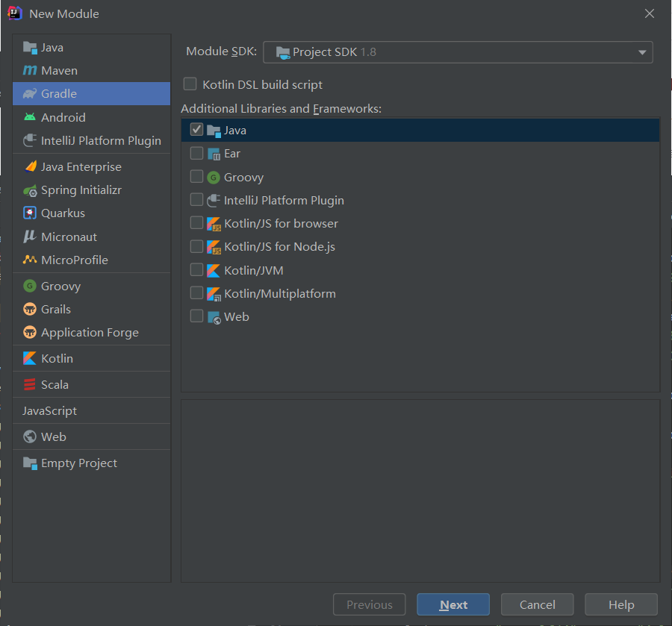Enable the Kotlin/JVM checkbox
This screenshot has height=626, width=672.
(x=196, y=269)
